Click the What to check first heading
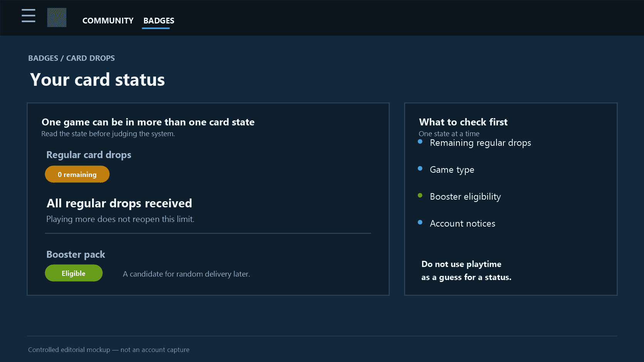 click(x=463, y=122)
